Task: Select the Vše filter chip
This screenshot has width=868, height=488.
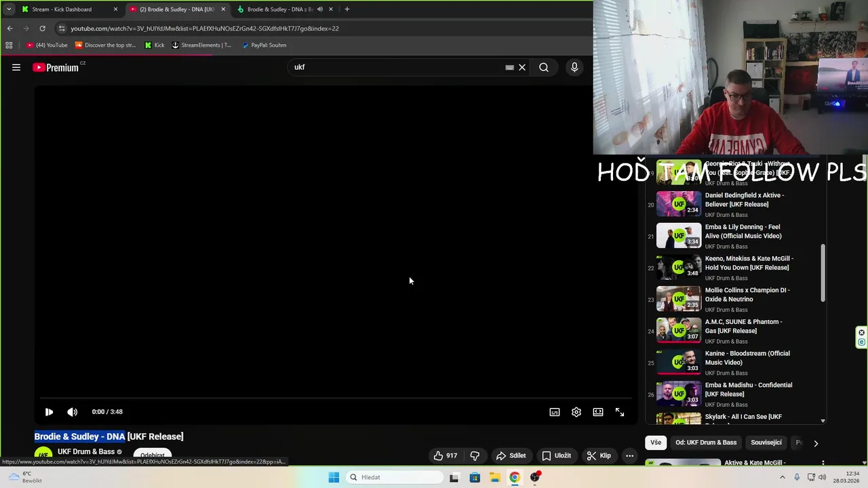Action: click(656, 443)
